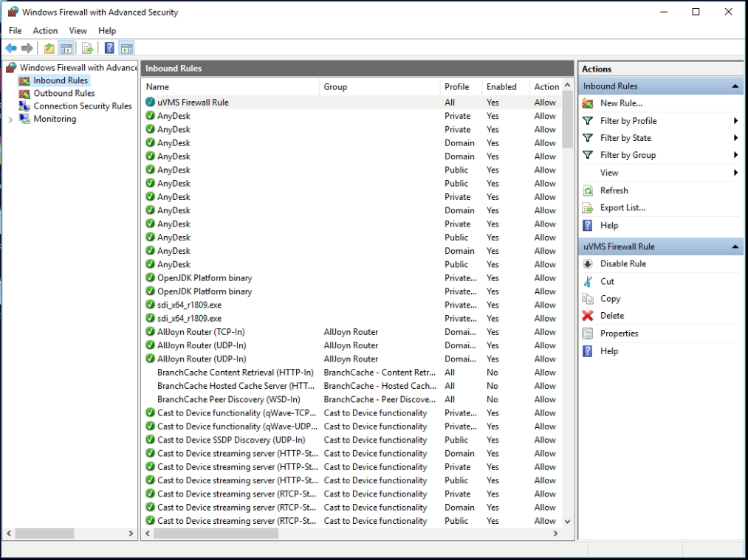Open Properties for the selected rule

coord(618,333)
